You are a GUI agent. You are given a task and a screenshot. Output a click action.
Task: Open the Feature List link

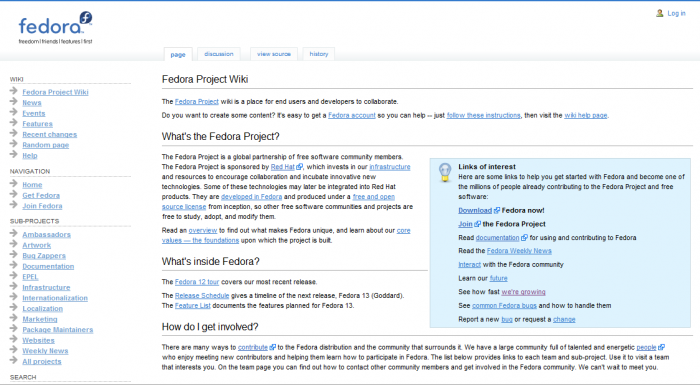[192, 305]
